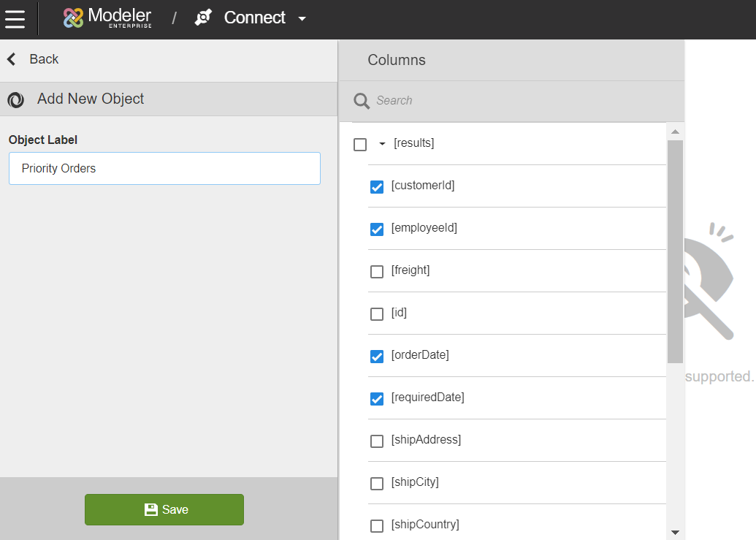Uncheck the [customerId] column checkbox
756x540 pixels.
click(377, 187)
